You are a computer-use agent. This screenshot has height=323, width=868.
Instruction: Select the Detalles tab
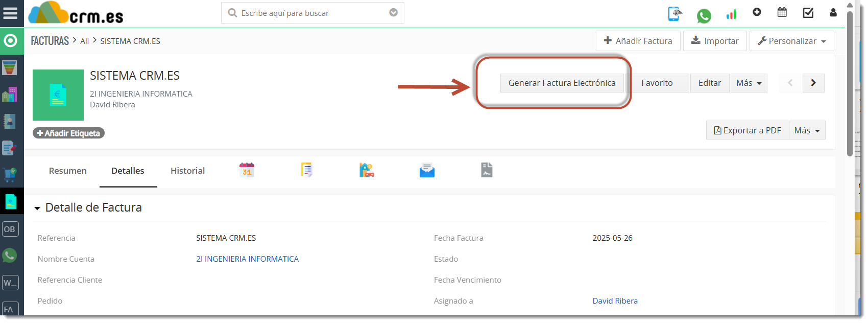point(128,171)
